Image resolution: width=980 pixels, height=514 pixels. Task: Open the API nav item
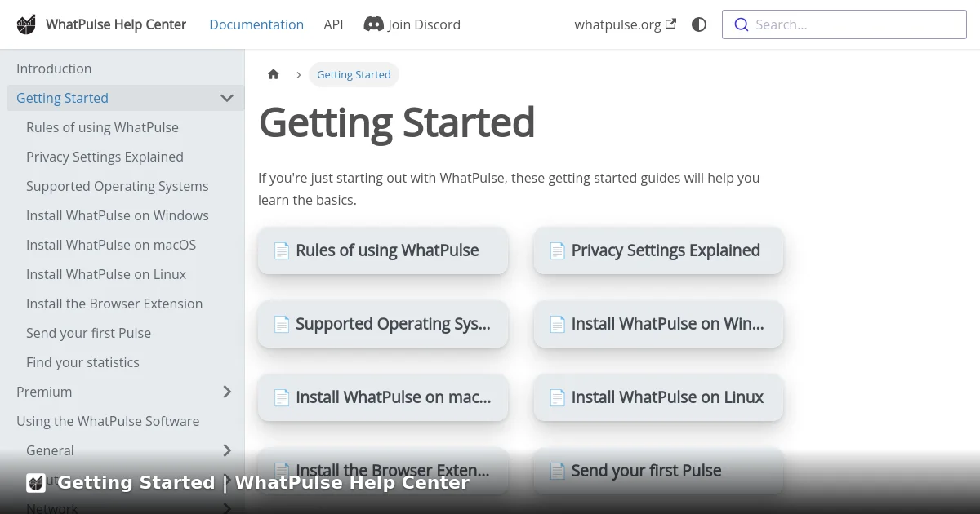click(x=333, y=24)
